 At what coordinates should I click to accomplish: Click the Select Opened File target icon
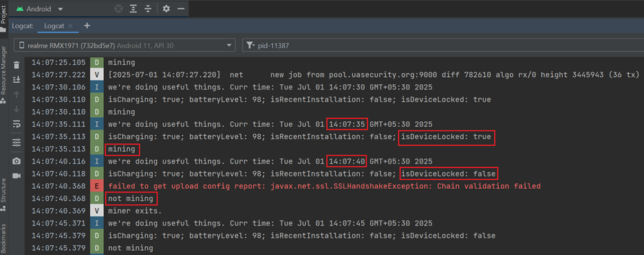(x=119, y=9)
